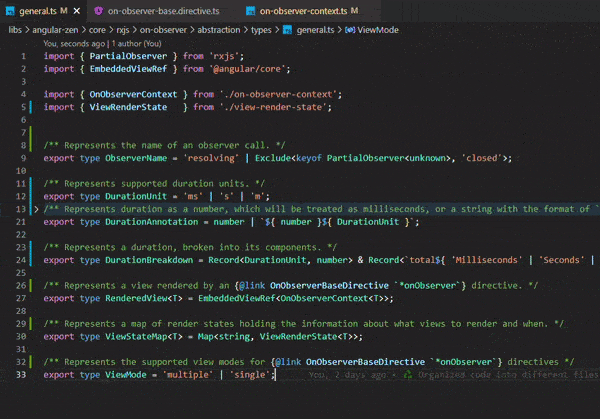600x419 pixels.
Task: Open the '1 author (You)' code lens
Action: (136, 44)
